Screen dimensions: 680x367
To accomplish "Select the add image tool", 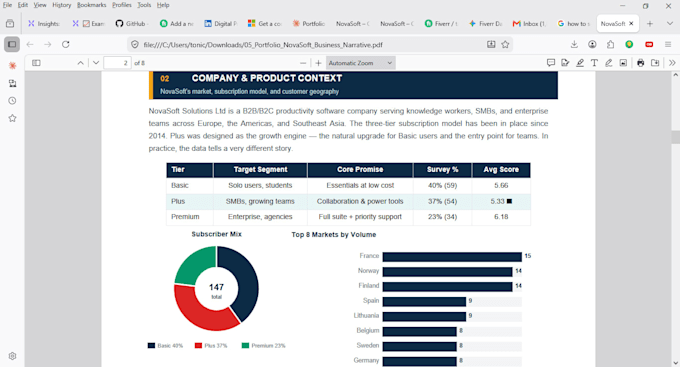I will pyautogui.click(x=623, y=63).
